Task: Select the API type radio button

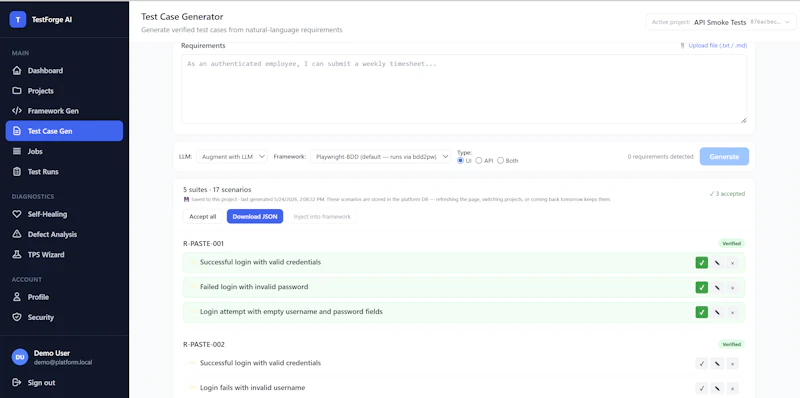Action: pyautogui.click(x=479, y=160)
